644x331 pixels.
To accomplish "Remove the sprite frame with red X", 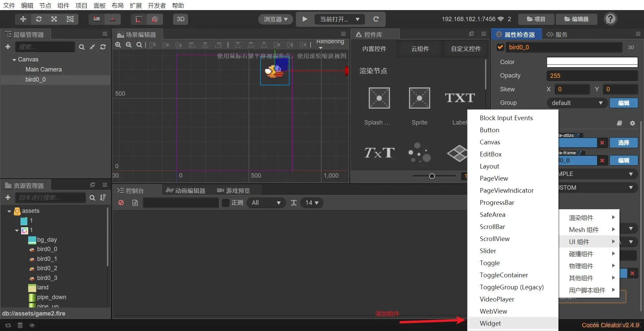I will coord(602,160).
